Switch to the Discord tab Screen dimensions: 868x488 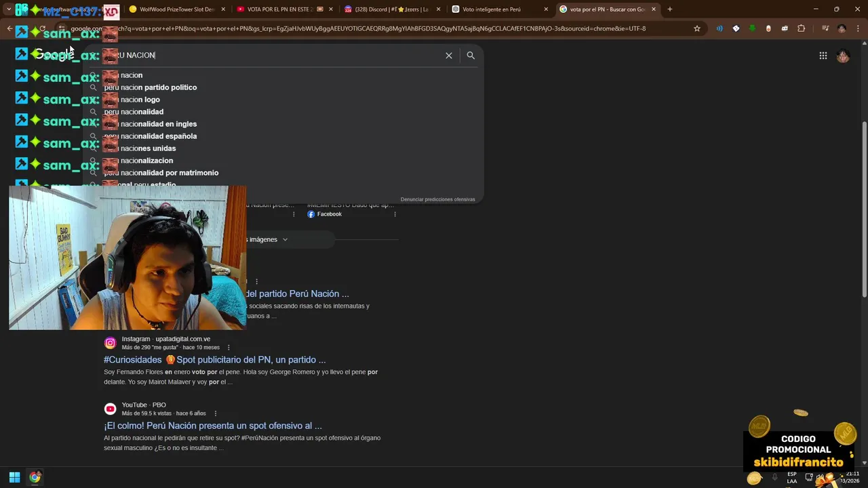392,9
